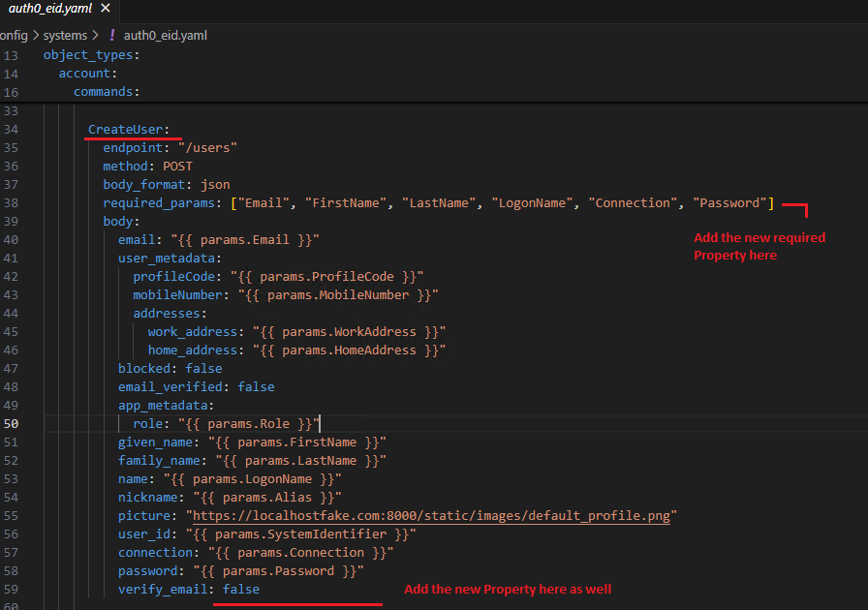
Task: Click the 'user_metadata:' key
Action: [x=170, y=258]
